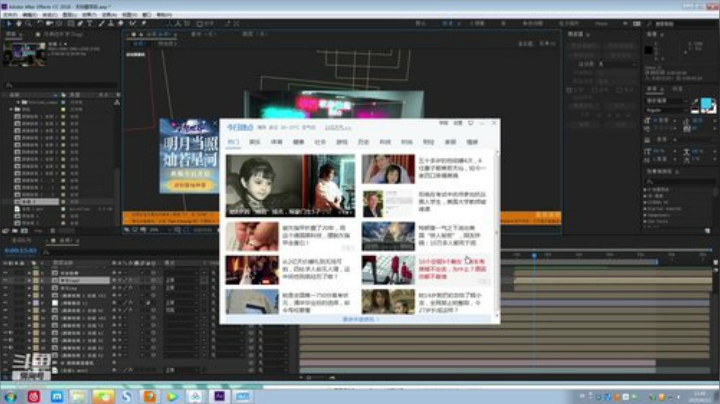Screen dimensions: 720x404
Task: Open font family dropdown in Character panel
Action: (x=666, y=101)
